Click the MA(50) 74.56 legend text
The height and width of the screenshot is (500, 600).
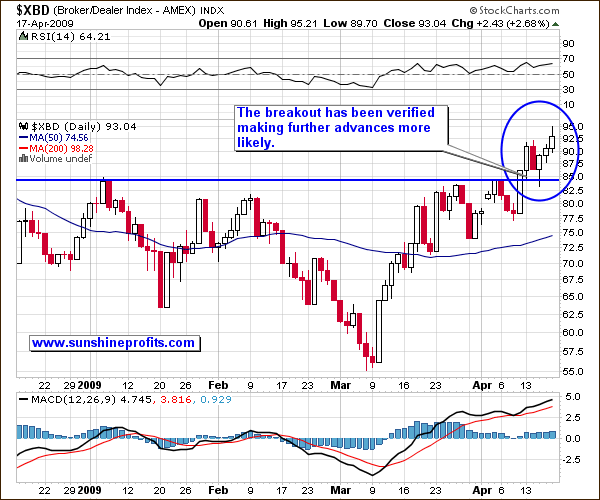pos(59,138)
